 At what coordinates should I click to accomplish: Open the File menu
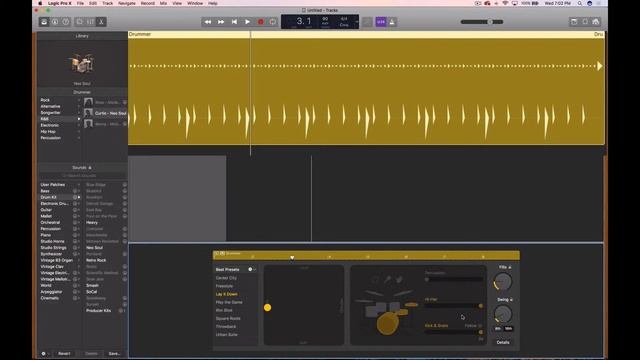pyautogui.click(x=80, y=3)
